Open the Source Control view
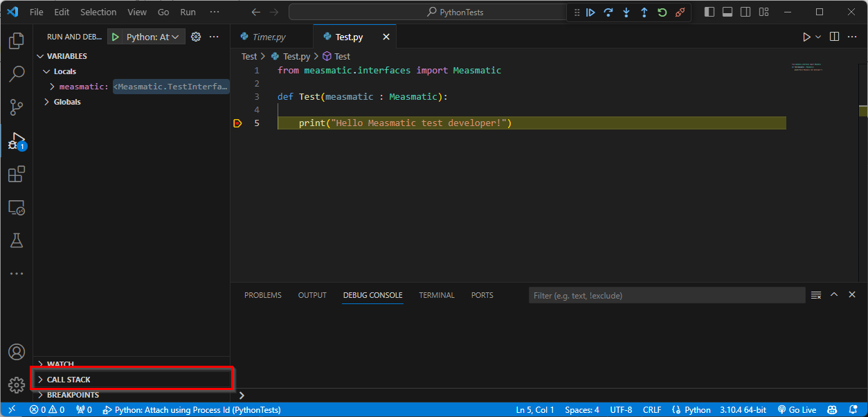Image resolution: width=868 pixels, height=417 pixels. [17, 107]
